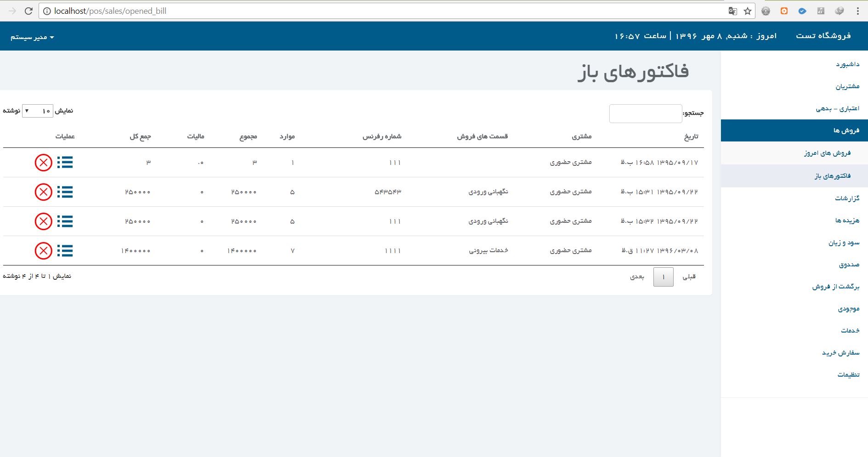Open داشبورد in the sidebar menu
This screenshot has height=457, width=868.
[847, 64]
